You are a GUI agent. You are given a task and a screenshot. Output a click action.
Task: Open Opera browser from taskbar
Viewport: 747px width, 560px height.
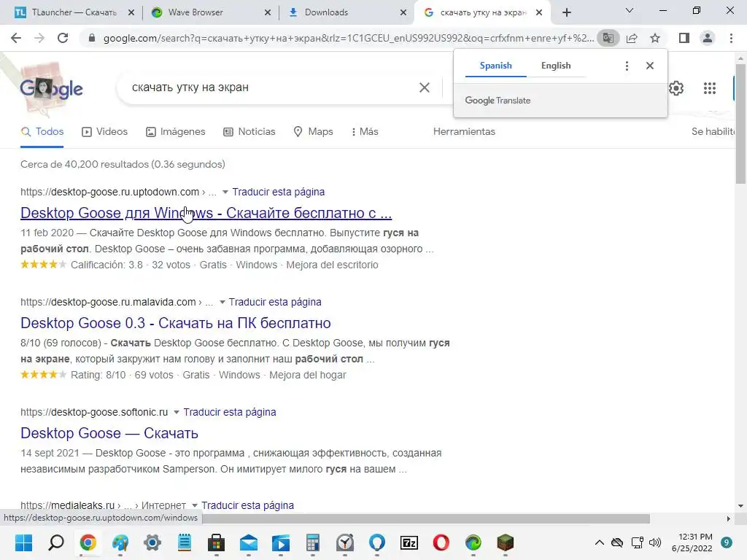(441, 542)
